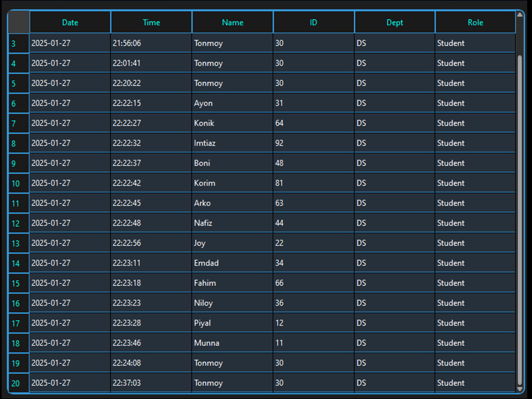Sort by the Time column header

(151, 22)
